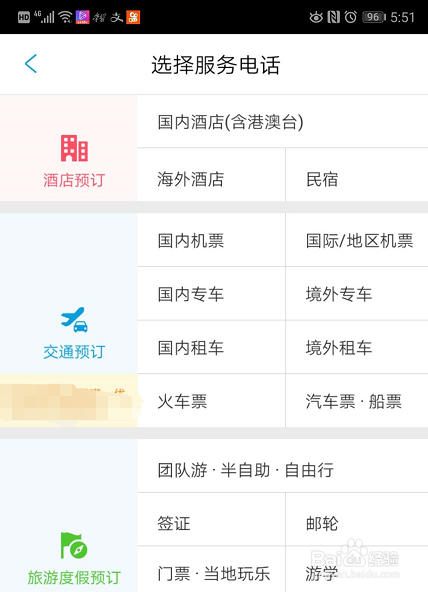Open 国际/地区机票 service phone
Viewport: 428px width, 592px height.
(357, 240)
